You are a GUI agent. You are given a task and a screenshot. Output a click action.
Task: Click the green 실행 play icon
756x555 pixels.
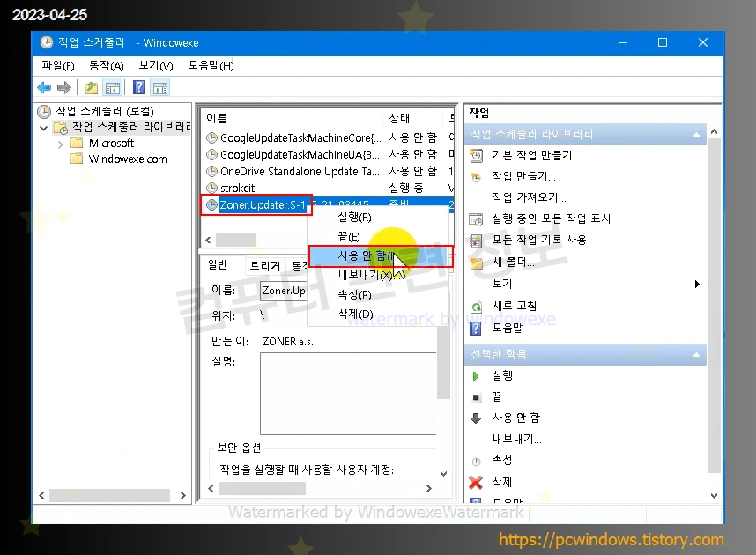coord(476,376)
